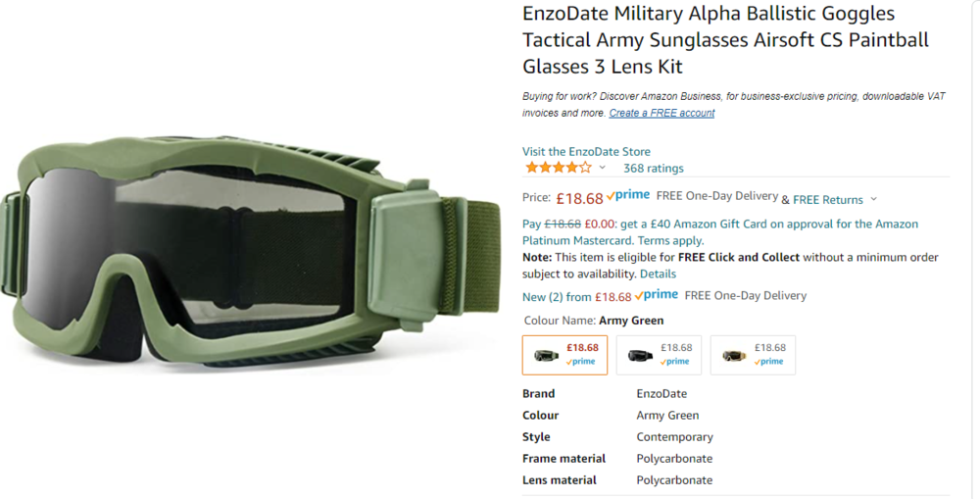This screenshot has height=499, width=980.
Task: Open the New (2) from £18.68 link
Action: [x=577, y=297]
